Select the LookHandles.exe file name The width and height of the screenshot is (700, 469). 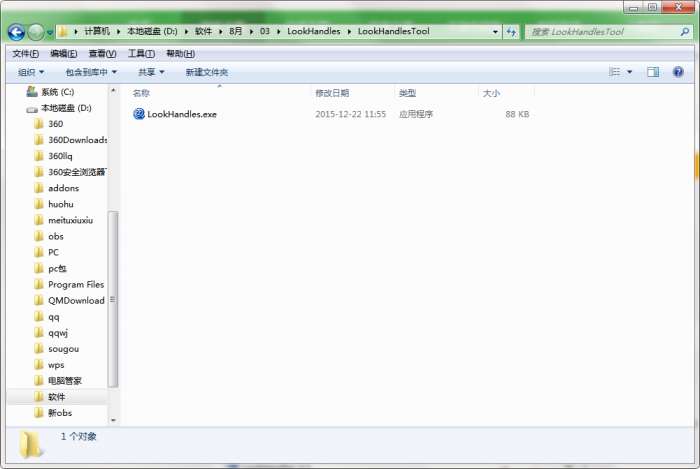[x=182, y=114]
